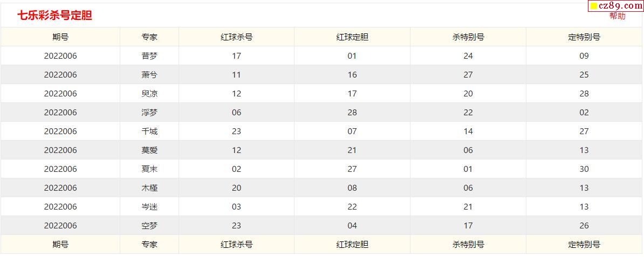Click the yellow square icon beside cz89.com

594,6
